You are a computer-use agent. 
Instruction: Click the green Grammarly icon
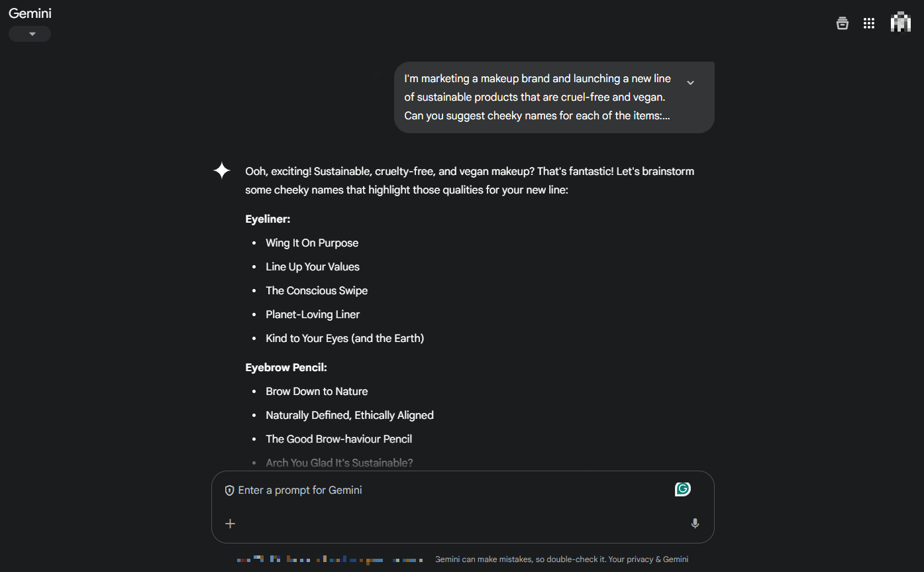pos(682,489)
